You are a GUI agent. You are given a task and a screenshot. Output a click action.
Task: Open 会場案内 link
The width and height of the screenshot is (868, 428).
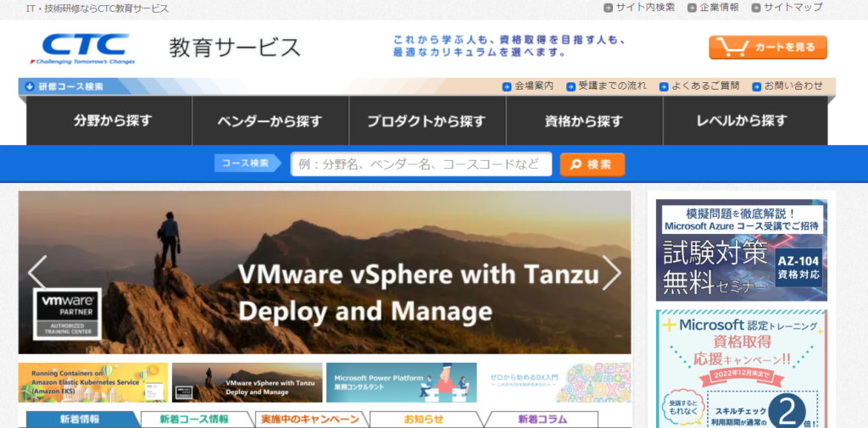tap(534, 86)
